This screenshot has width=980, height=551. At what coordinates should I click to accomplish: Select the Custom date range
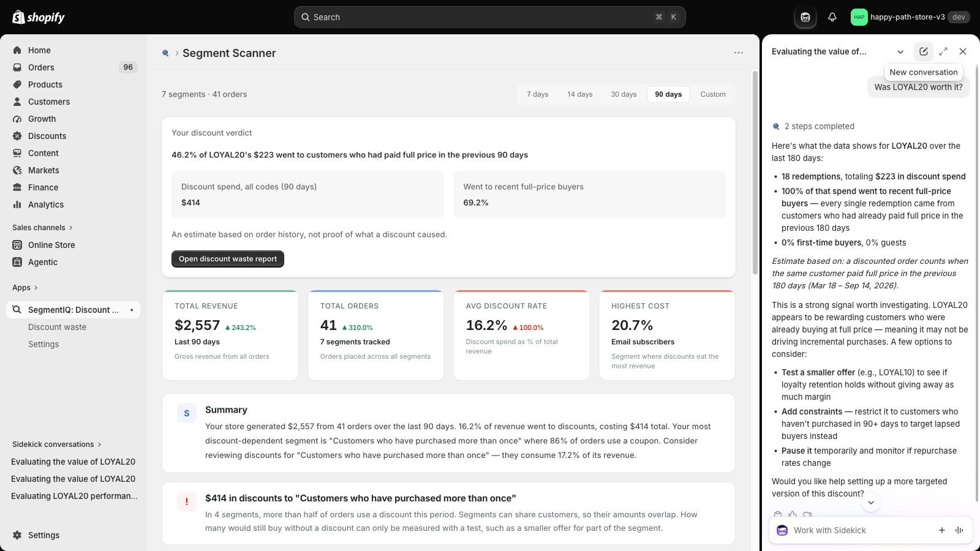click(x=713, y=94)
